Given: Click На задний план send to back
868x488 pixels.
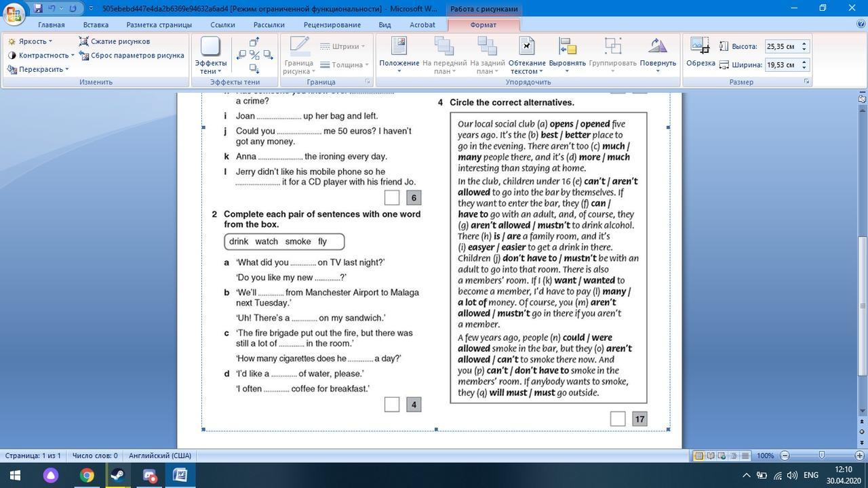Looking at the screenshot, I should 488,56.
